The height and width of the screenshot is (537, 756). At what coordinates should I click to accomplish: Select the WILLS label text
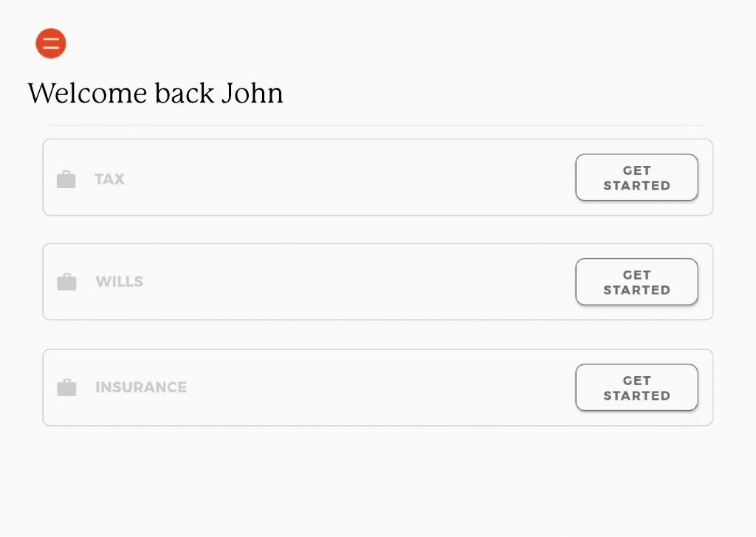119,282
